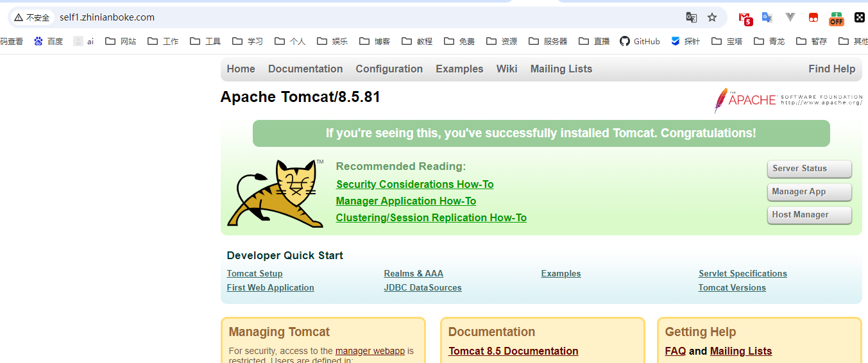868x363 pixels.
Task: Click the Managing Tomcat heading
Action: 279,332
